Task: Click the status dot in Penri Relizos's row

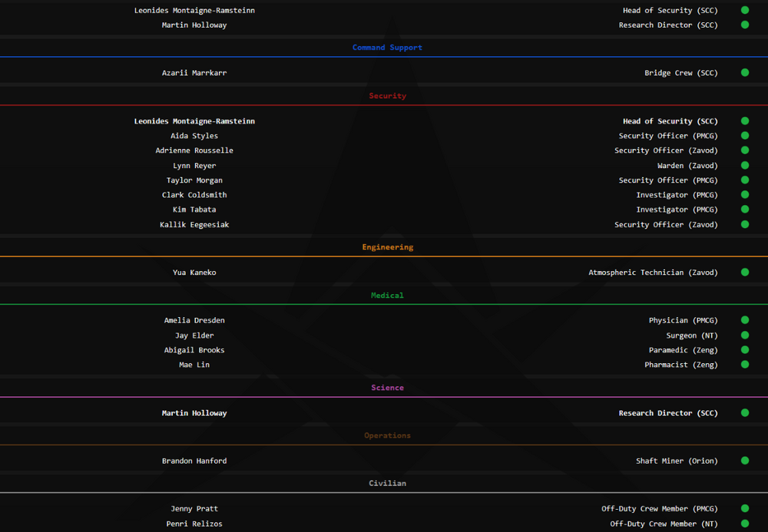Action: coord(744,524)
